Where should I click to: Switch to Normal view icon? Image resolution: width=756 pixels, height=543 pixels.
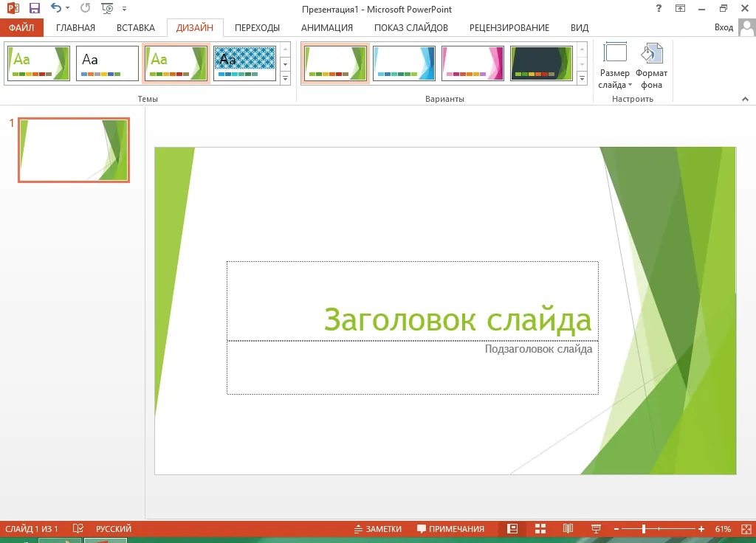(512, 528)
